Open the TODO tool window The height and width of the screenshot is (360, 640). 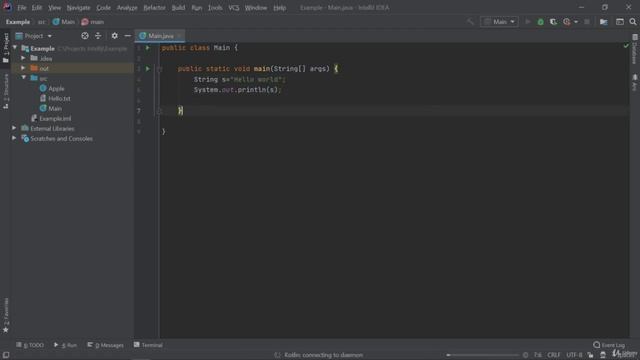tap(30, 345)
